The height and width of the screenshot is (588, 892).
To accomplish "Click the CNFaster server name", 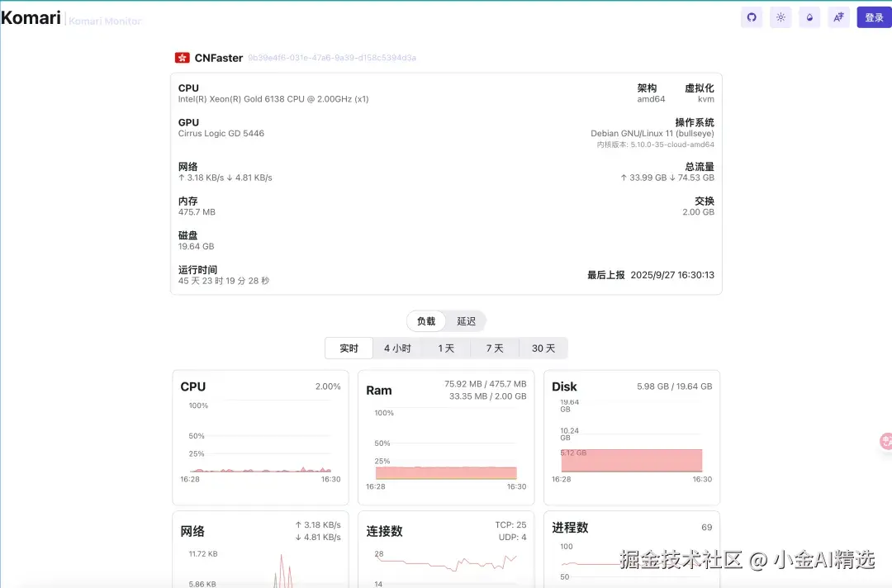I will click(x=218, y=58).
